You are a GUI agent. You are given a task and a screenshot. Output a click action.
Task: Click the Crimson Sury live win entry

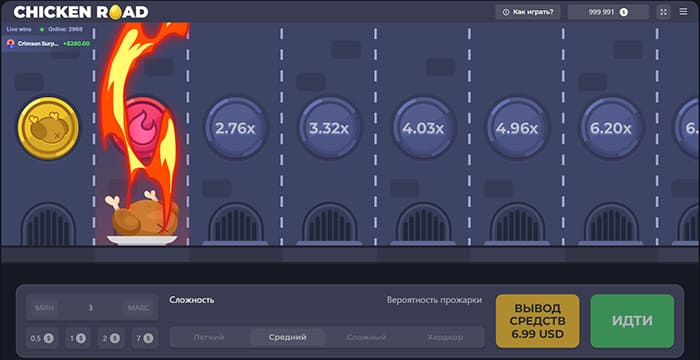tap(48, 44)
